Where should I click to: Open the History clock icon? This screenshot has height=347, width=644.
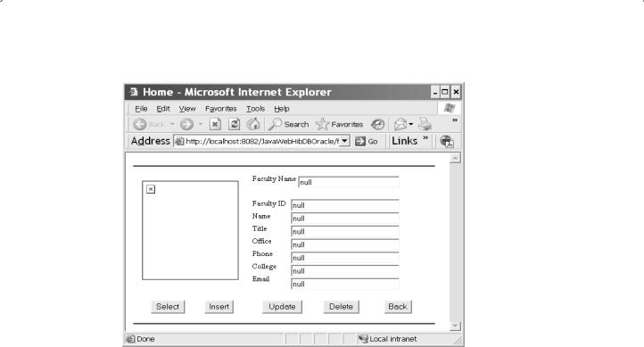coord(377,124)
